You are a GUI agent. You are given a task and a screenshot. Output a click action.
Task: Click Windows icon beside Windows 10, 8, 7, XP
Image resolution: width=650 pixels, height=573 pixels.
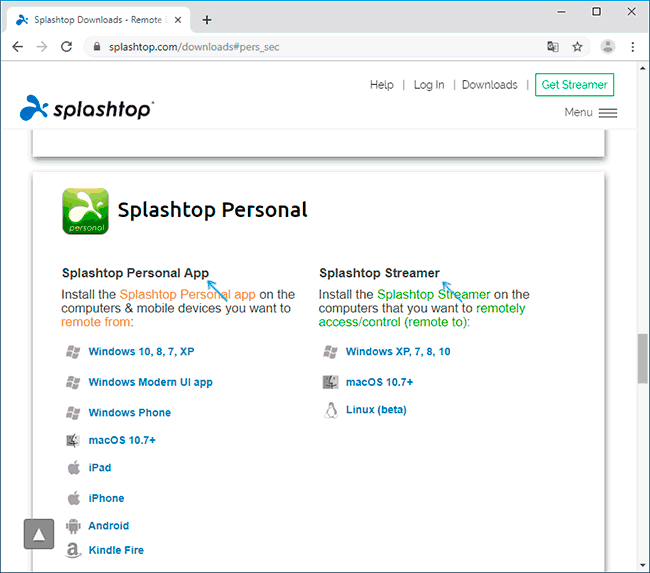point(73,352)
